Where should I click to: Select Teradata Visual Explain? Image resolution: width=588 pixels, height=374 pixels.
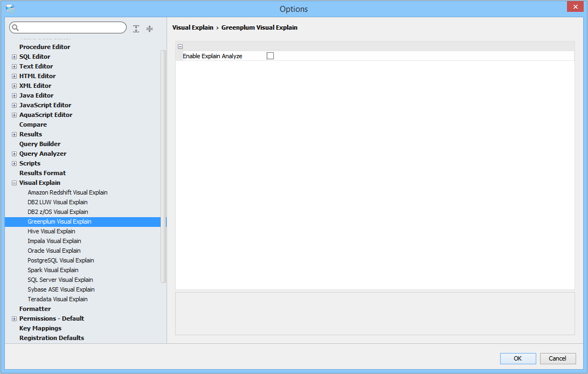(x=57, y=299)
